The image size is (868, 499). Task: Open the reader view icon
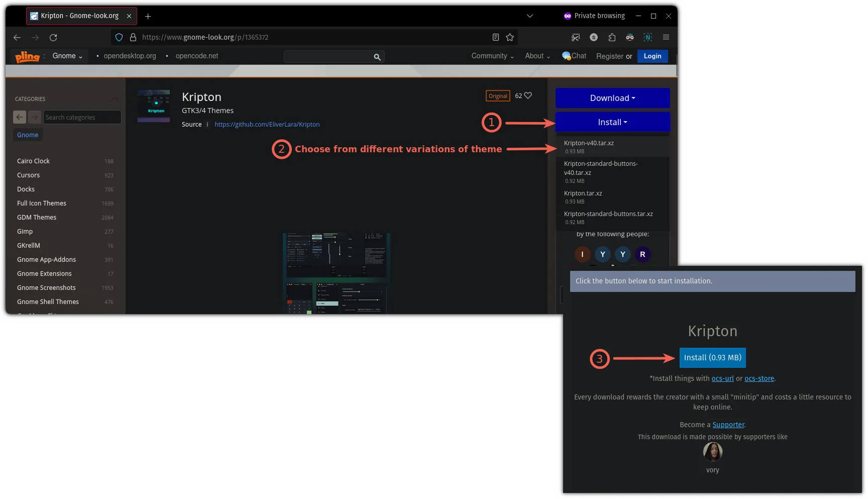(x=496, y=37)
